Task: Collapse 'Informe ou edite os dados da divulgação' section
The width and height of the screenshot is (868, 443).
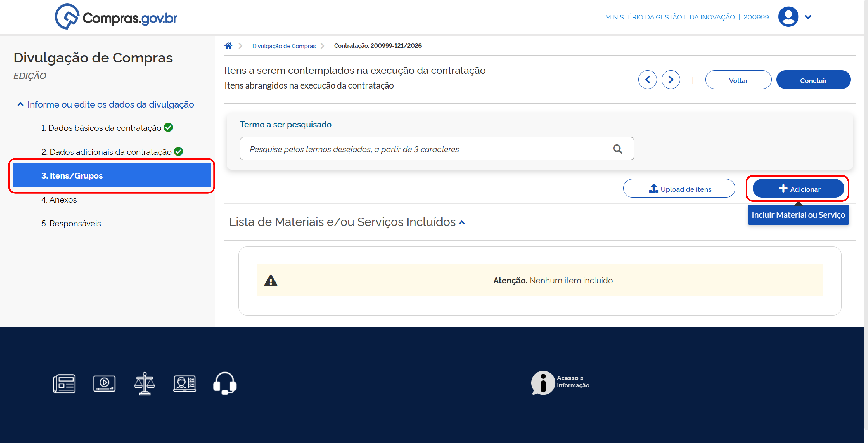Action: (106, 105)
